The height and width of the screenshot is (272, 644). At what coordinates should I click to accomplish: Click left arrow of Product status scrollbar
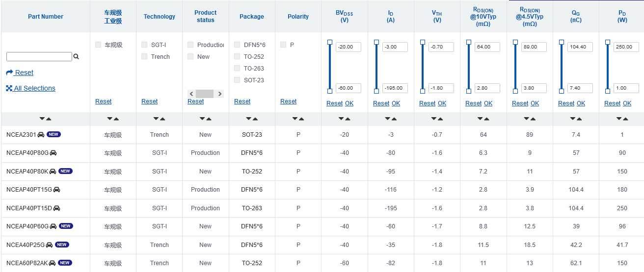(x=191, y=94)
